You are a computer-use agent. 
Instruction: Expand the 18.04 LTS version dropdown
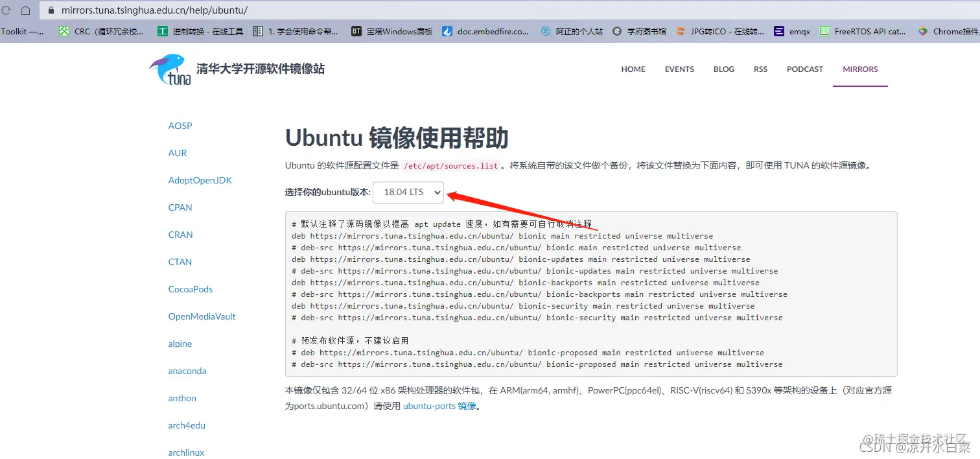tap(408, 192)
